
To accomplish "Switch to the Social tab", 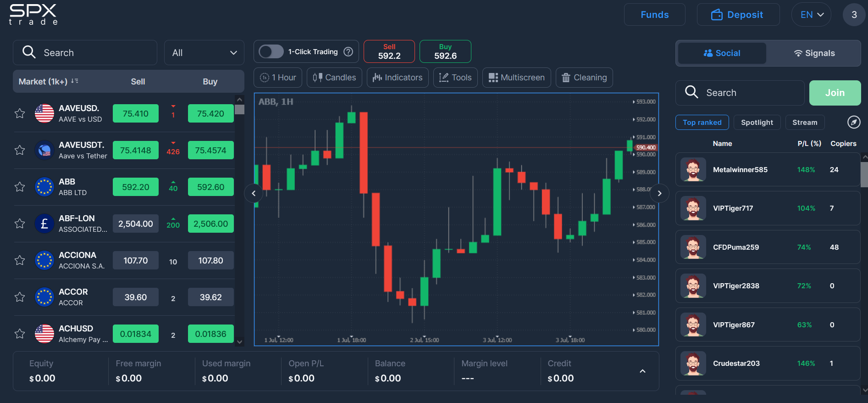I will point(722,53).
